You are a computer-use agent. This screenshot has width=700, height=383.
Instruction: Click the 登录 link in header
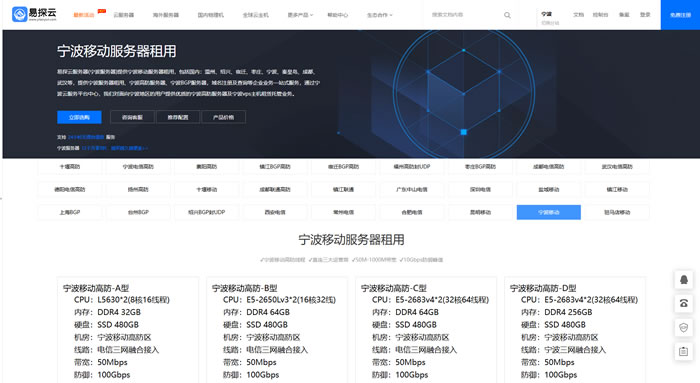pos(645,15)
